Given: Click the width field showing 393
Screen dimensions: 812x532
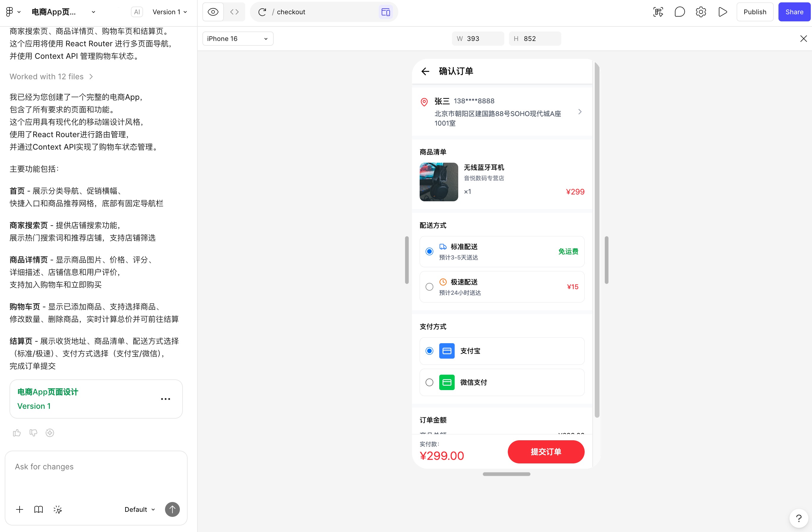Looking at the screenshot, I should click(478, 39).
